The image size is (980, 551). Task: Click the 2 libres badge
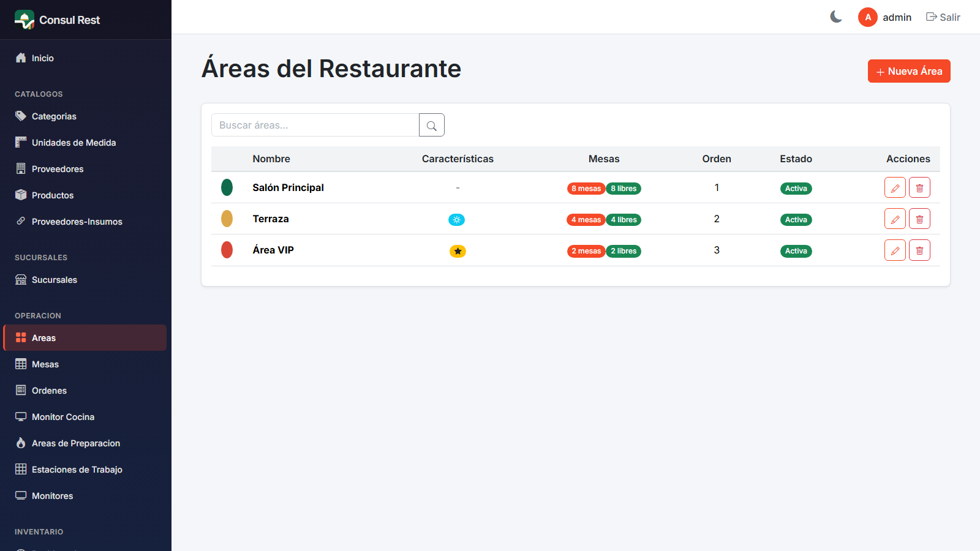[x=624, y=251]
